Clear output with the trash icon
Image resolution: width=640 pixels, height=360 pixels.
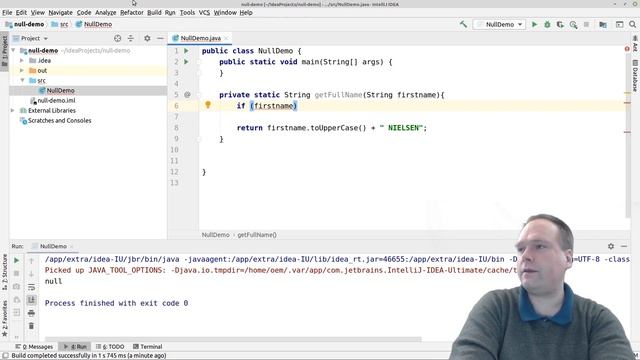click(31, 326)
